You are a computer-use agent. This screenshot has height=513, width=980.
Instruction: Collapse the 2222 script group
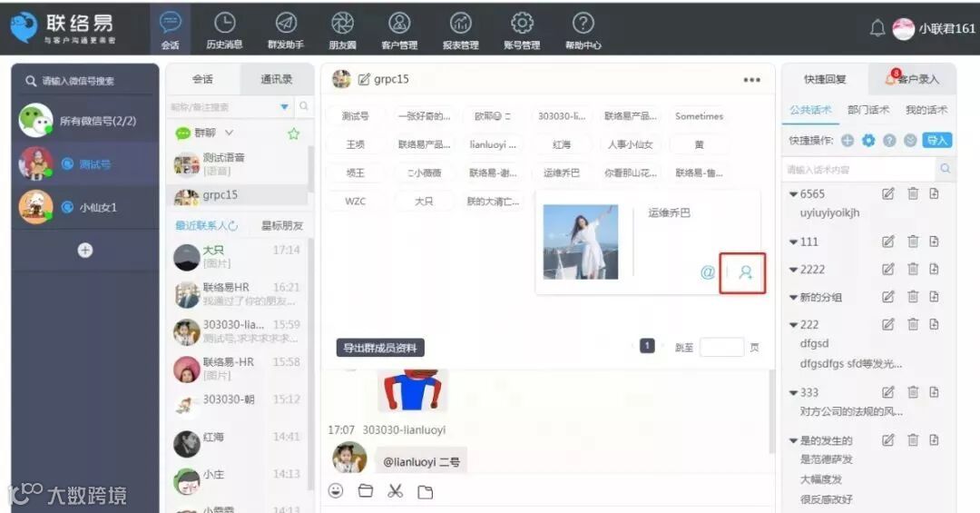click(793, 271)
